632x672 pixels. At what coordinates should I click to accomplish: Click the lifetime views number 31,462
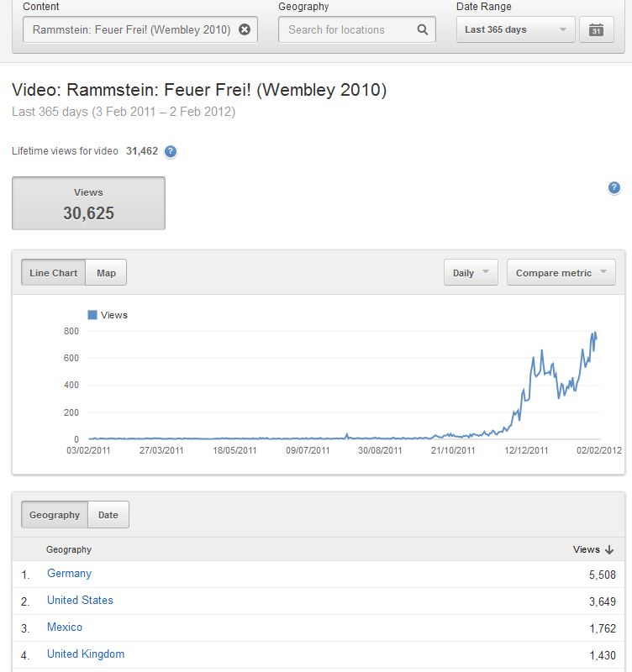click(142, 151)
